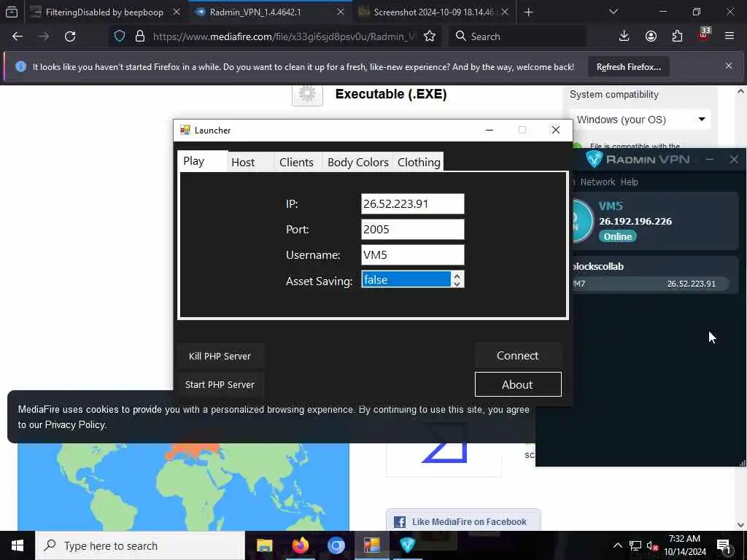Switch to FilteringDisabled by beepboop tab

104,12
